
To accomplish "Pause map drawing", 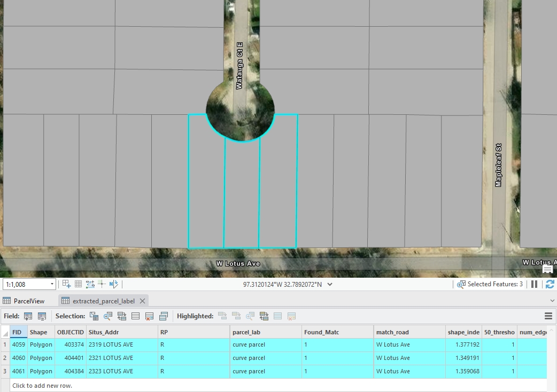I will point(534,284).
